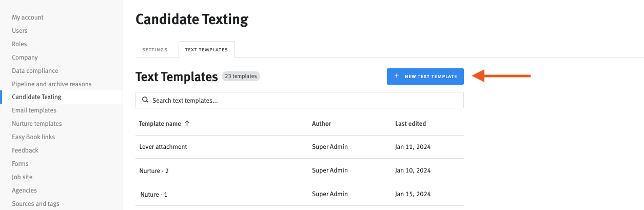This screenshot has width=644, height=210.
Task: Open Sources and tags
Action: tap(35, 204)
